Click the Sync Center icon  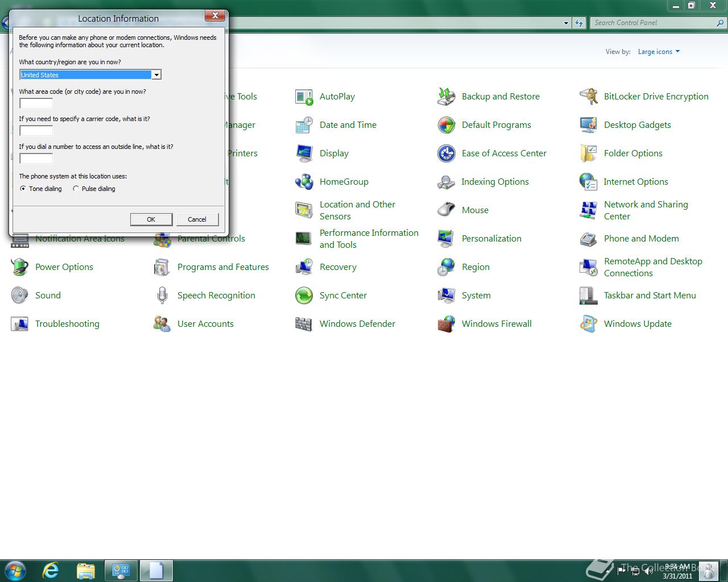pos(304,296)
